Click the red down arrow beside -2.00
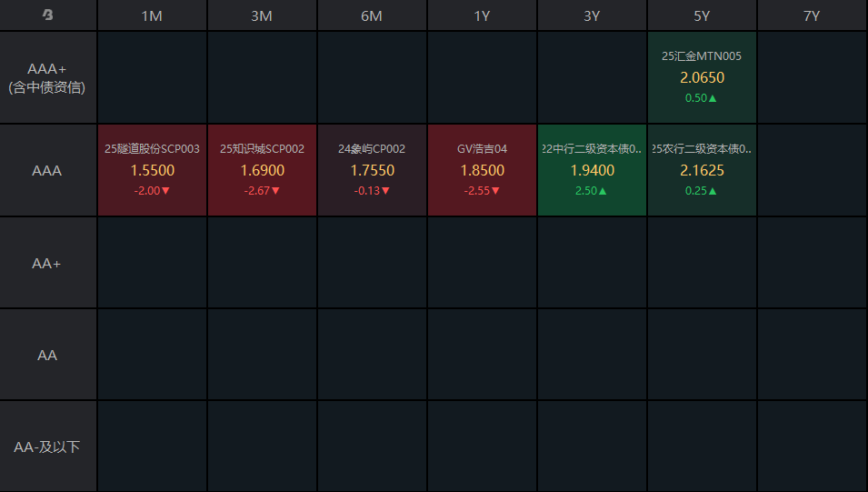The height and width of the screenshot is (492, 868). (166, 191)
